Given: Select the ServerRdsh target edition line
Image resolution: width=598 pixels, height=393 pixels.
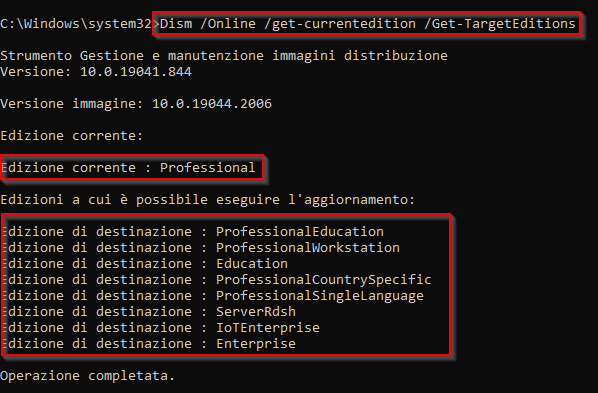Looking at the screenshot, I should [x=148, y=312].
